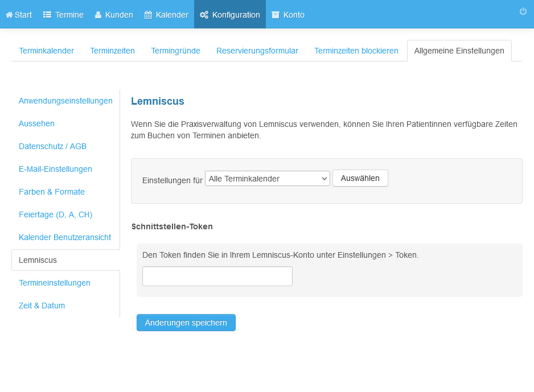
Task: Open Termineinstellungen in the sidebar
Action: pos(55,283)
